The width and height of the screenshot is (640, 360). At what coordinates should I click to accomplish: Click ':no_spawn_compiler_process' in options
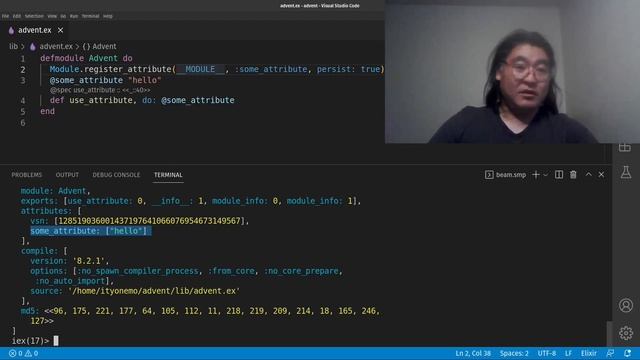click(138, 271)
